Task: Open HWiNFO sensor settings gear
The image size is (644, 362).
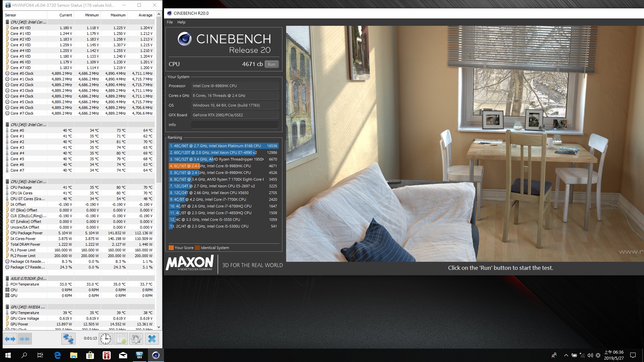Action: (136, 339)
